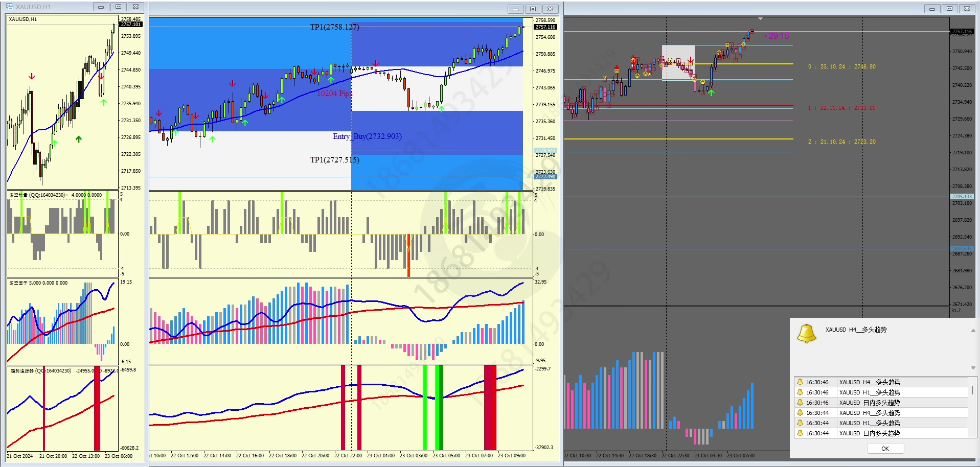Click the magenta '<29:15' countdown on the right chart
980x467 pixels.
(x=777, y=36)
